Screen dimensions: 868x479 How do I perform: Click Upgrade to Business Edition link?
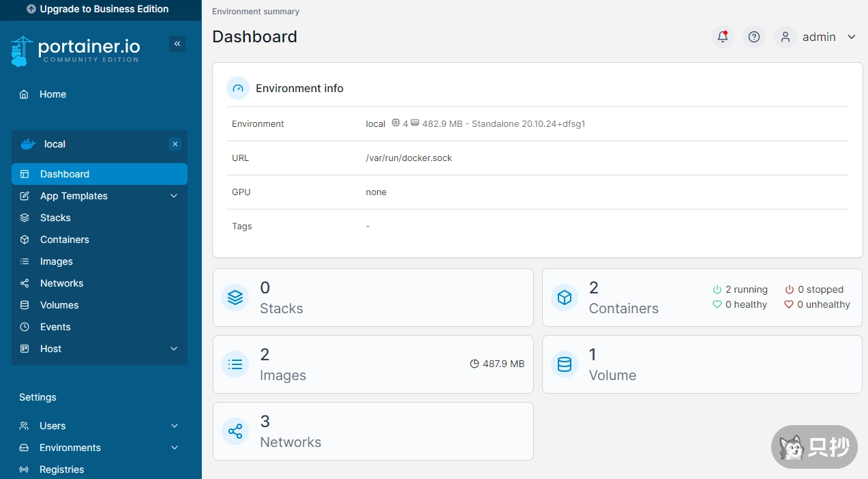pos(98,9)
